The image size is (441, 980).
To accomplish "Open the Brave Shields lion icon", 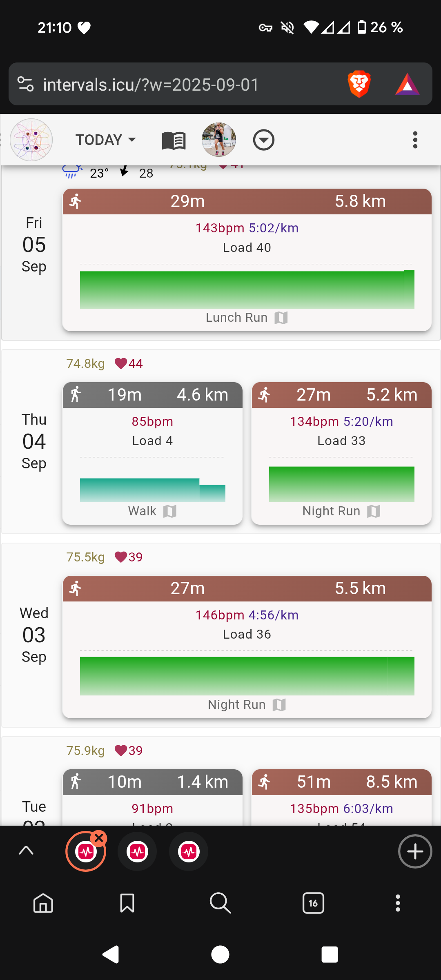I will (359, 85).
